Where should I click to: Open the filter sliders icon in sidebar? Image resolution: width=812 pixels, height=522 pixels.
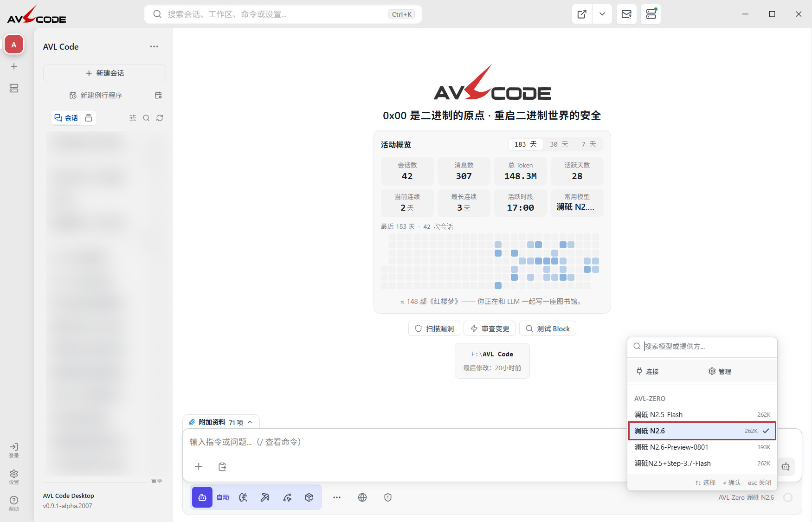click(133, 118)
